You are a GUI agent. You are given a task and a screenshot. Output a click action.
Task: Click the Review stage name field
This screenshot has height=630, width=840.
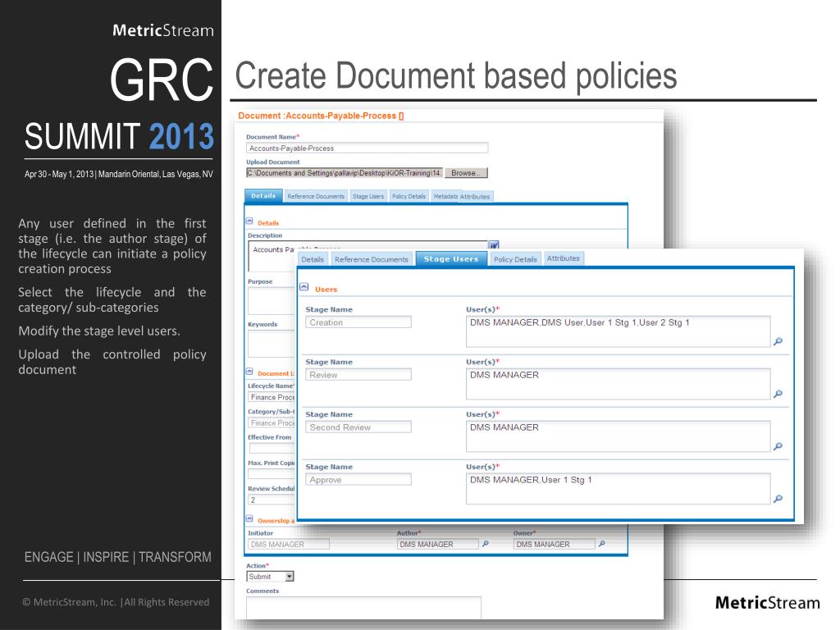click(358, 375)
